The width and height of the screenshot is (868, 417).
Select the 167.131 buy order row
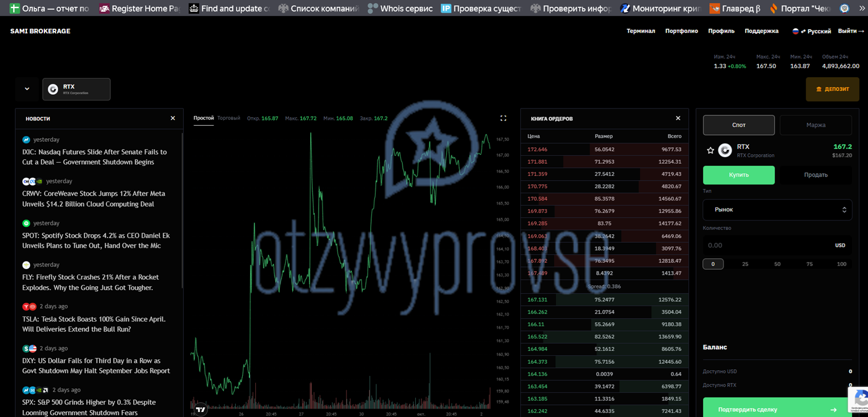[x=604, y=299]
